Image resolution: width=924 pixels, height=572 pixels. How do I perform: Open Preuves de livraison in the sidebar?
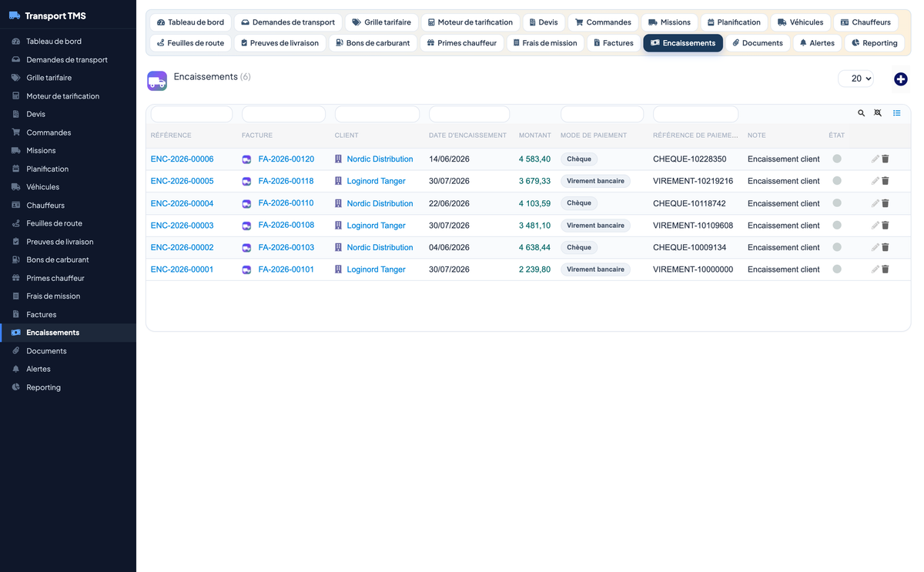tap(68, 242)
